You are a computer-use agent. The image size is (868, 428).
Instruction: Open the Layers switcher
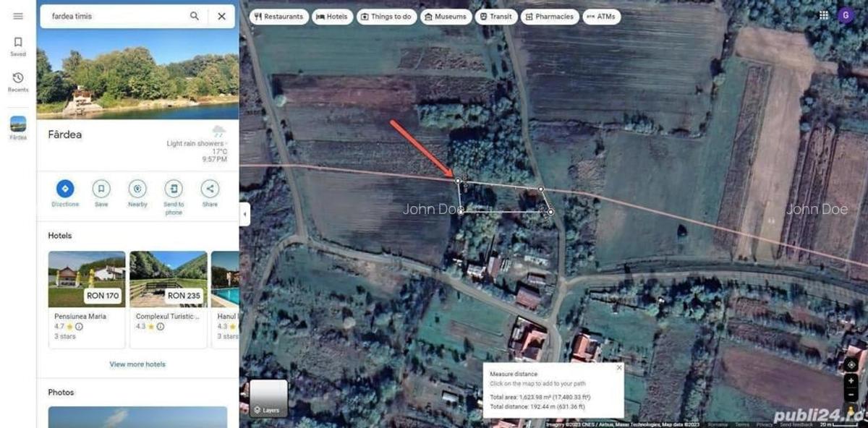pyautogui.click(x=269, y=396)
